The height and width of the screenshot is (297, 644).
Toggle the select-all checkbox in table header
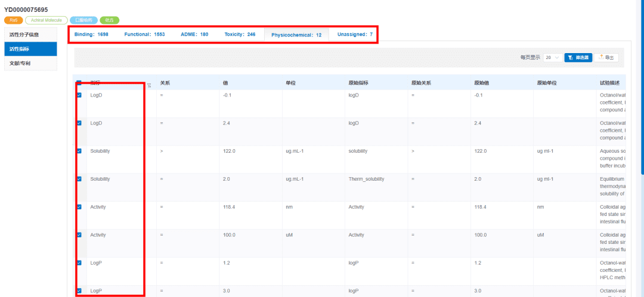point(79,82)
